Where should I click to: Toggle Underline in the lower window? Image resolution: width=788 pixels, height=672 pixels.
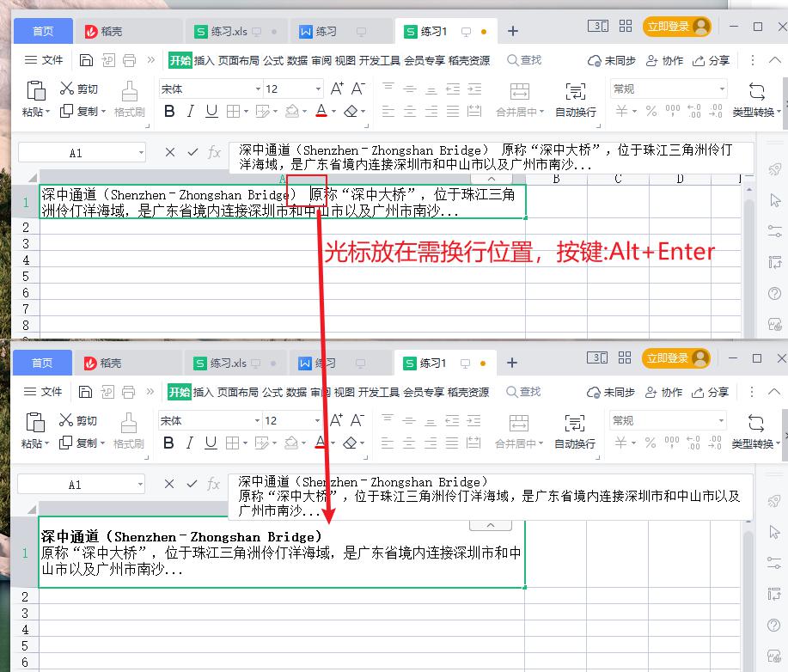click(211, 443)
